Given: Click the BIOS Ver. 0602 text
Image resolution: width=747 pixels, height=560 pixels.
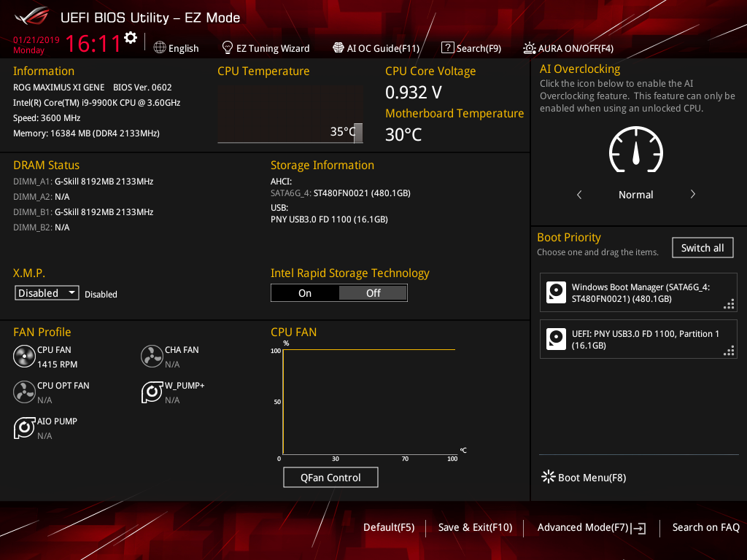Looking at the screenshot, I should coord(142,87).
